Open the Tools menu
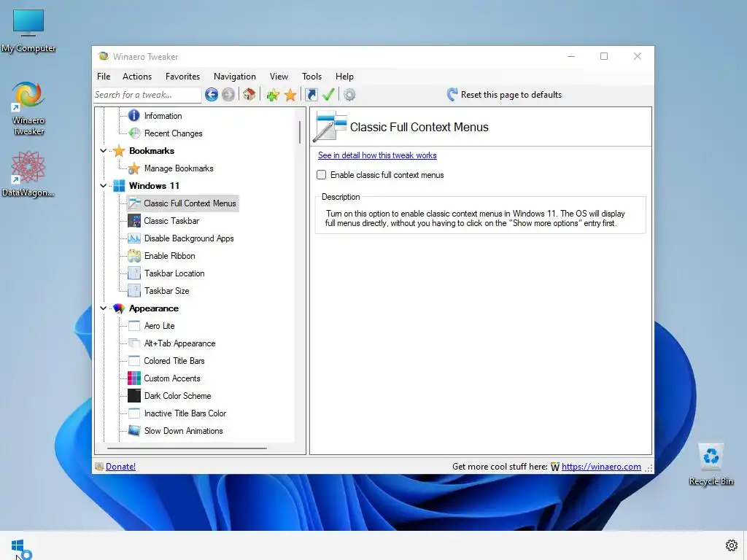Viewport: 747px width, 560px height. click(x=311, y=76)
